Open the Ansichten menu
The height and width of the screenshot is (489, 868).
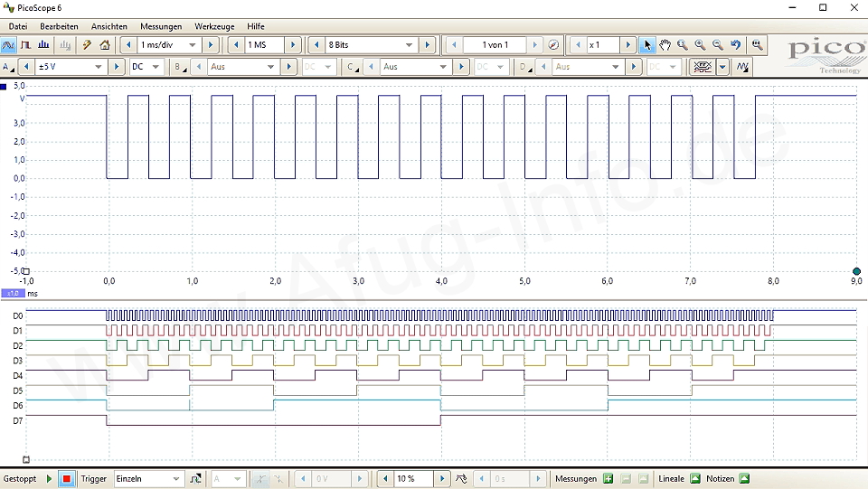pyautogui.click(x=109, y=26)
